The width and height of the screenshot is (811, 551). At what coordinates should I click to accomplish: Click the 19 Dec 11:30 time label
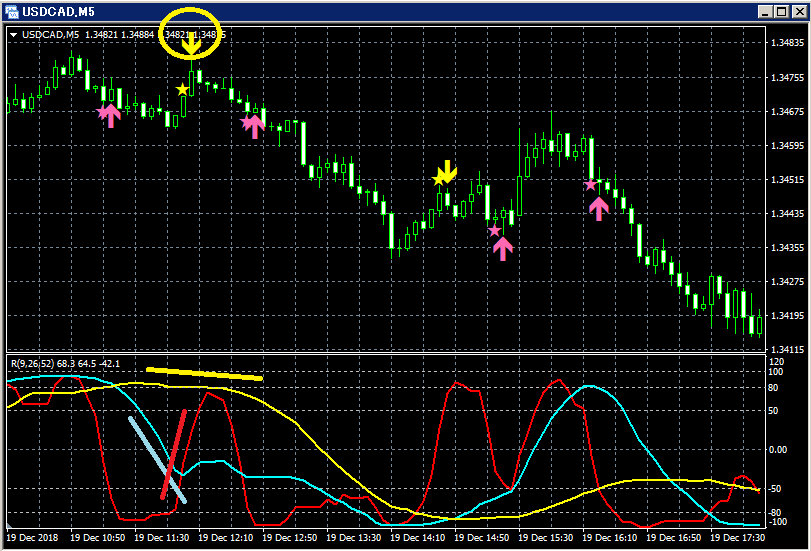(x=161, y=538)
